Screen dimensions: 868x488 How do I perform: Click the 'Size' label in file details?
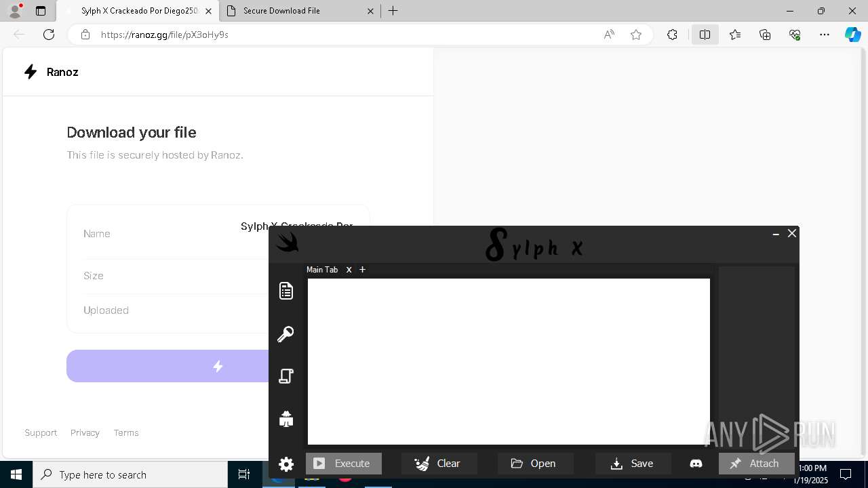pos(94,276)
